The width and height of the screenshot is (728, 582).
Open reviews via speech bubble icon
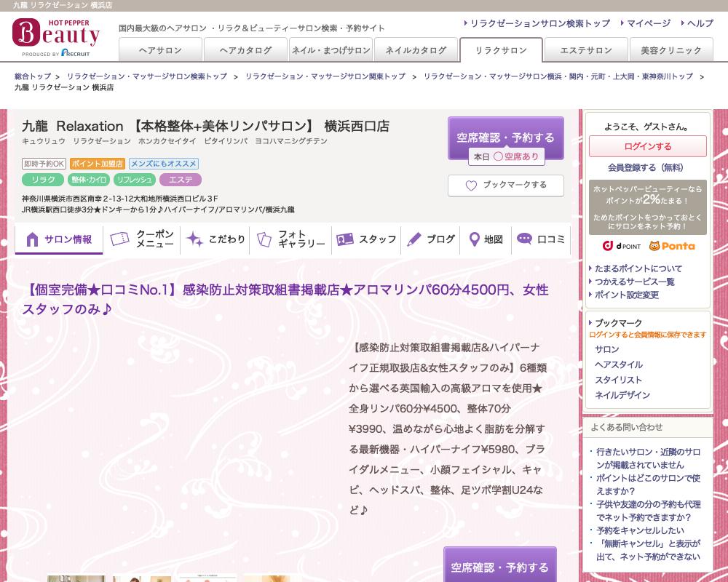(524, 239)
